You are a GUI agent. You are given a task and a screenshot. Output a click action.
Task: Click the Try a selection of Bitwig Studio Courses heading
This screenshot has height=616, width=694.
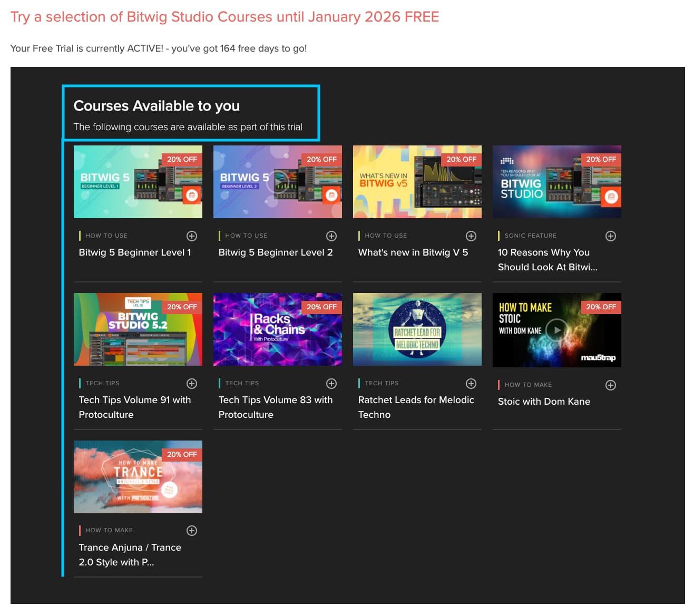[x=225, y=17]
